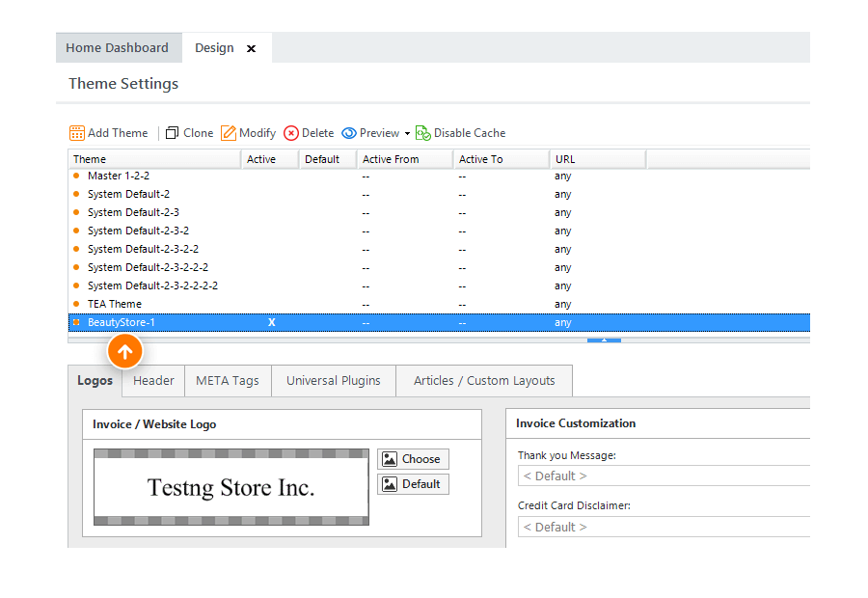Open the Preview dropdown arrow

(407, 133)
